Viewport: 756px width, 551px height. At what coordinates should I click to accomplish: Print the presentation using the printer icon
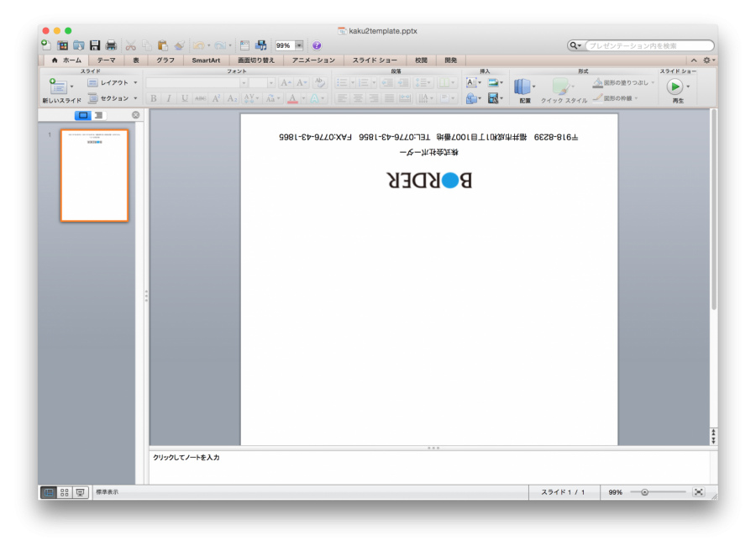tap(111, 45)
